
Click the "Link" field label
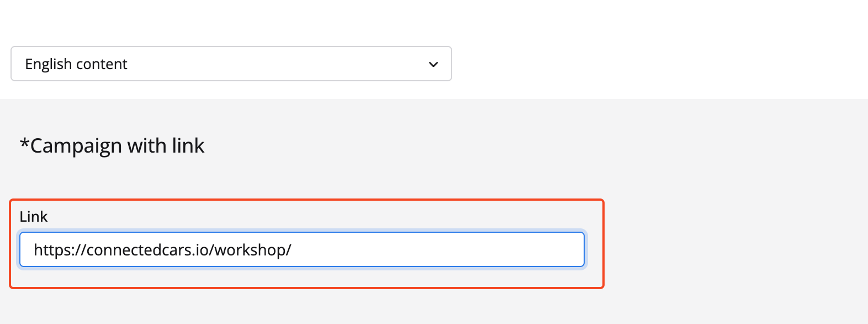[x=34, y=217]
